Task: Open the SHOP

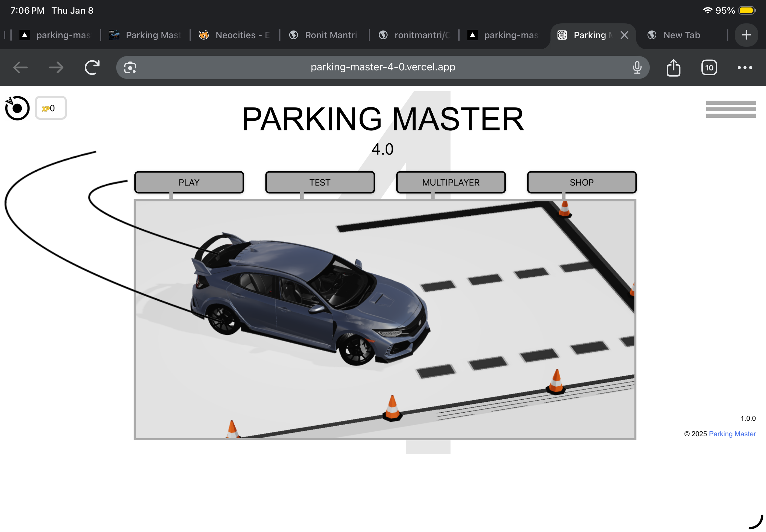Action: [581, 182]
